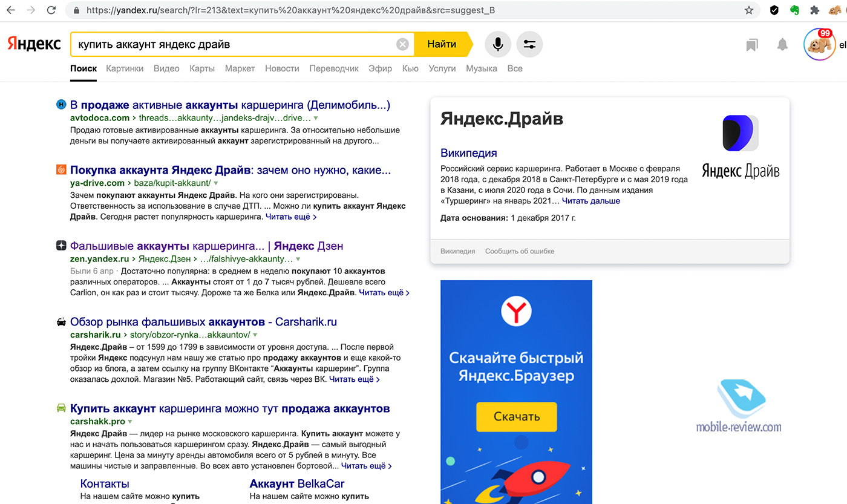This screenshot has width=847, height=504.
Task: Open 'Купить аккаунт каршеринга можно тут' result
Action: pos(230,408)
